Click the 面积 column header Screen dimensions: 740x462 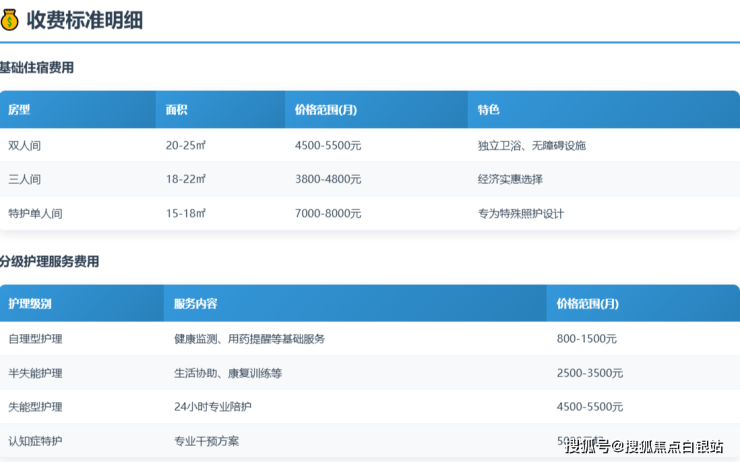point(177,110)
